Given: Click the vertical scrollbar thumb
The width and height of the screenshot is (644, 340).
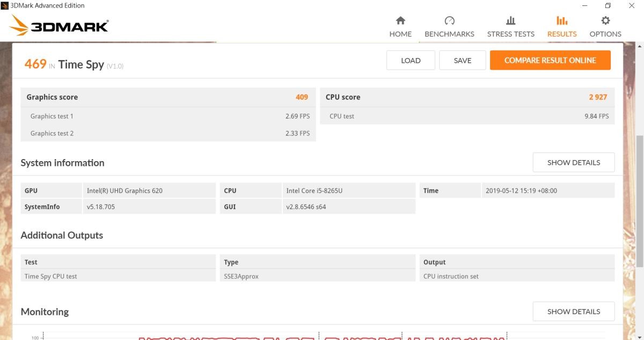Looking at the screenshot, I should tap(639, 200).
